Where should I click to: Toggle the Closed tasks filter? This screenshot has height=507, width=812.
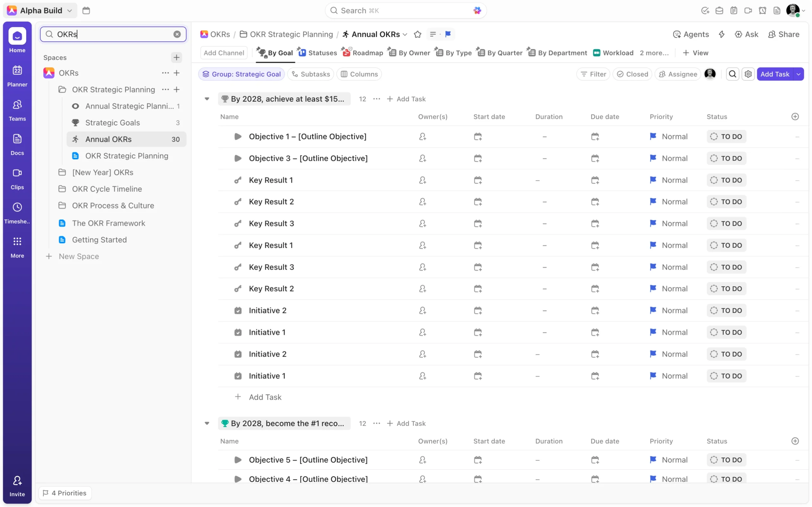[632, 74]
